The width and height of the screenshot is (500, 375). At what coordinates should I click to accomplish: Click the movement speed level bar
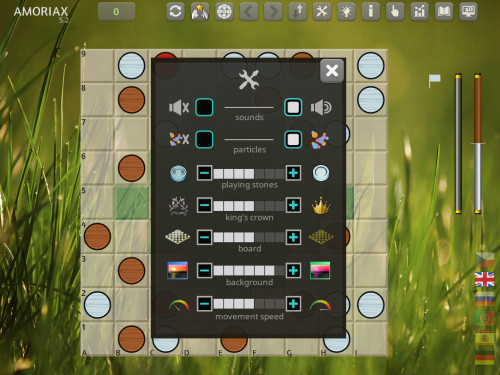click(x=249, y=304)
